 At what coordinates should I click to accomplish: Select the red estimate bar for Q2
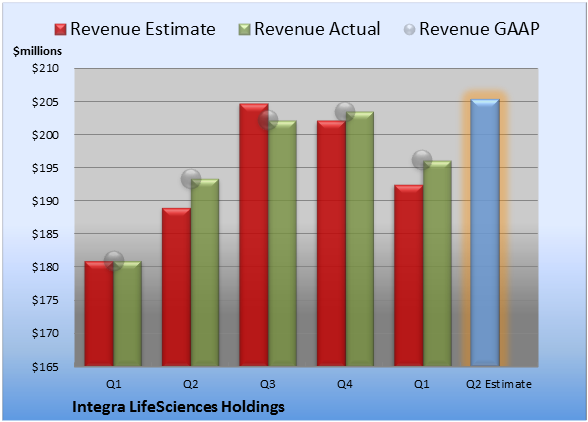click(x=176, y=287)
